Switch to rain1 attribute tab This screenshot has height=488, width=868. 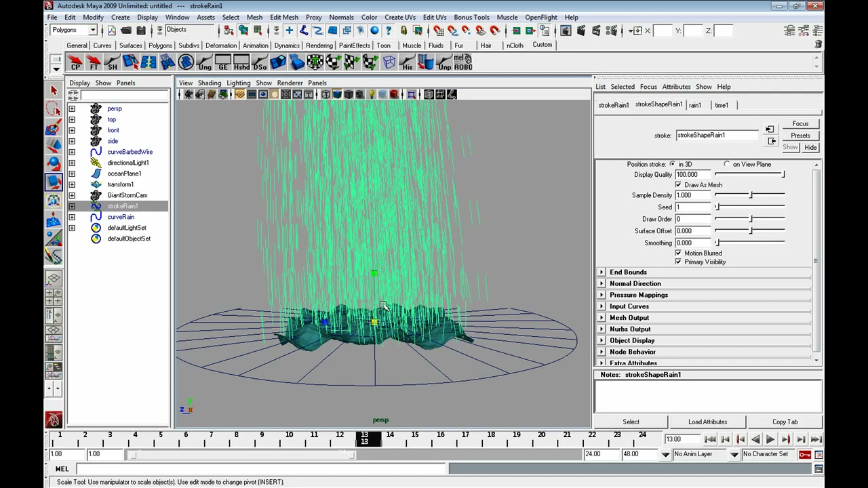click(694, 105)
